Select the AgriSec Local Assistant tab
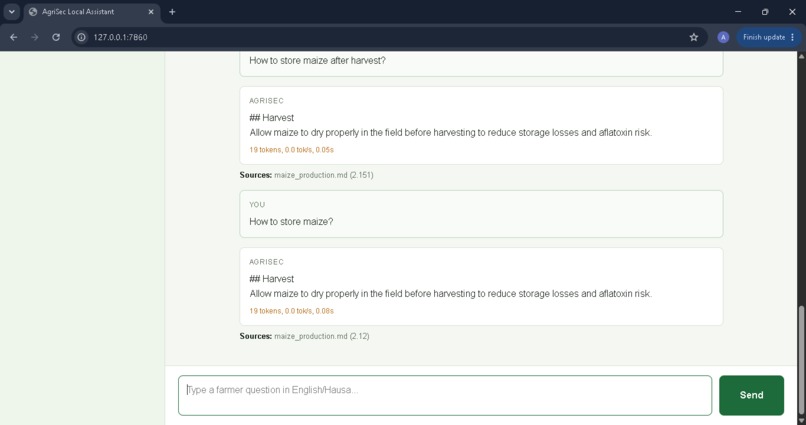 point(92,12)
